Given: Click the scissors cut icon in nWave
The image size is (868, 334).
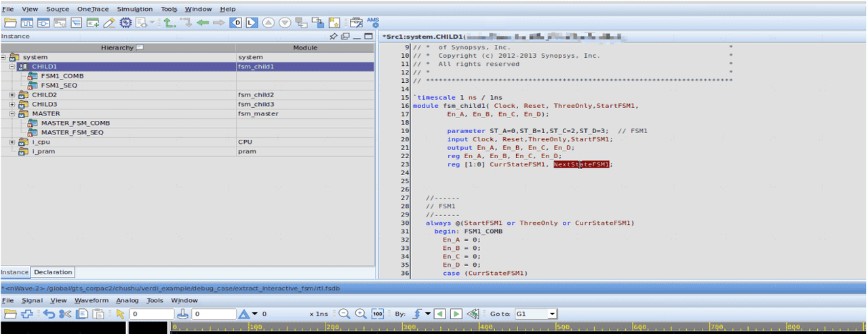Looking at the screenshot, I should tap(65, 314).
